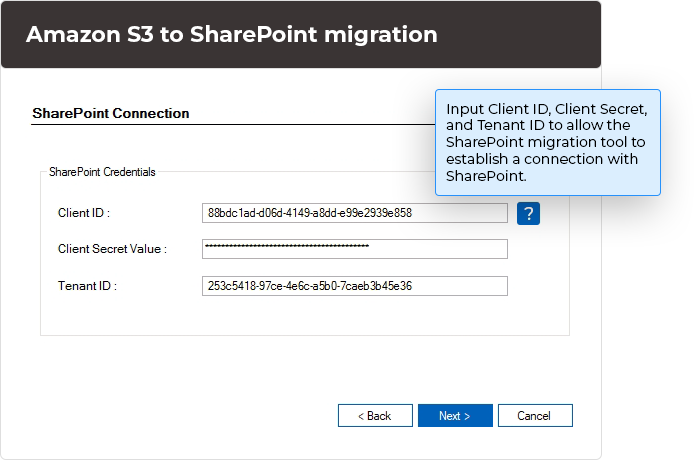Select the SharePoint Credentials group label
Viewport: 700px width, 460px height.
tap(102, 172)
